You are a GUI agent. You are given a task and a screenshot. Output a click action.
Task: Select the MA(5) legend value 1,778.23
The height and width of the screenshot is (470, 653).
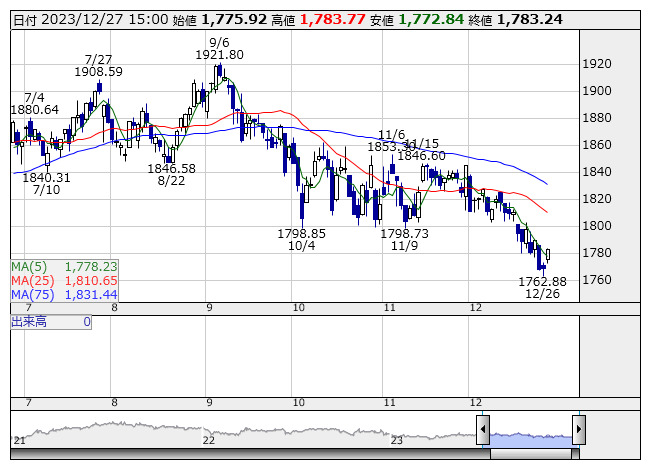pos(91,266)
